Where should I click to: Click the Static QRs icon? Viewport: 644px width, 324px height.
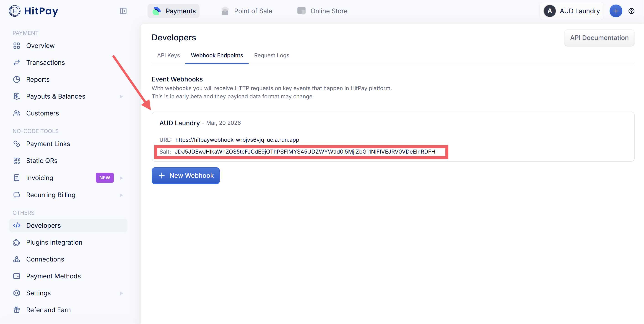tap(17, 161)
